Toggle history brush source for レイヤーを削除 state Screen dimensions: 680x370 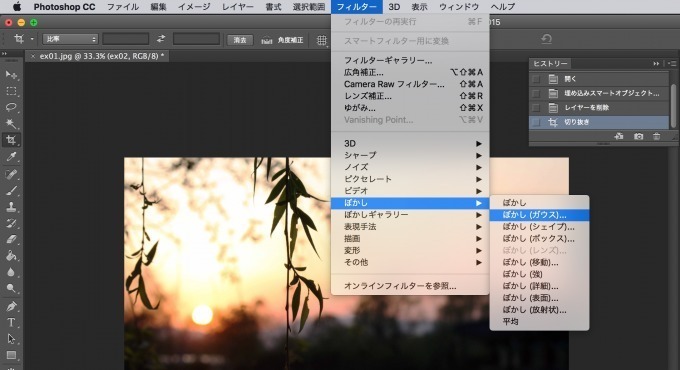[536, 108]
